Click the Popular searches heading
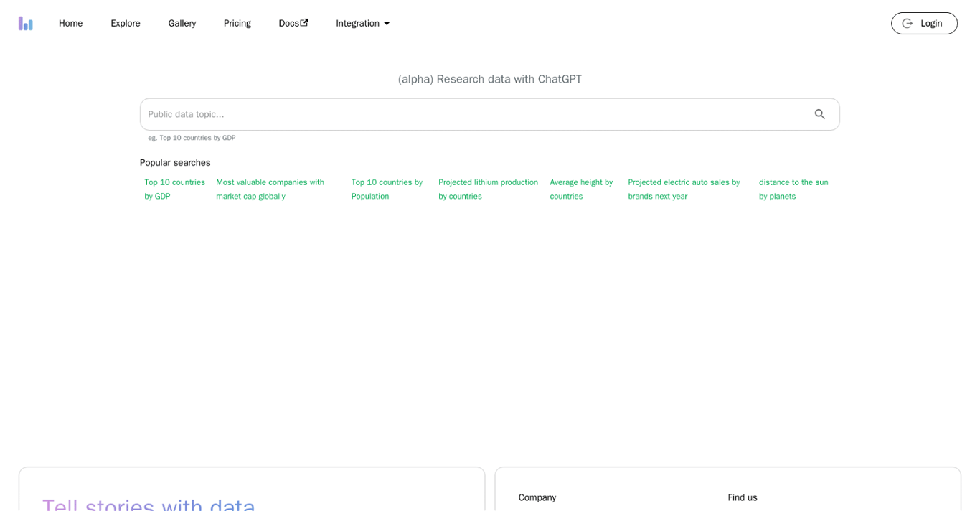 tap(175, 162)
